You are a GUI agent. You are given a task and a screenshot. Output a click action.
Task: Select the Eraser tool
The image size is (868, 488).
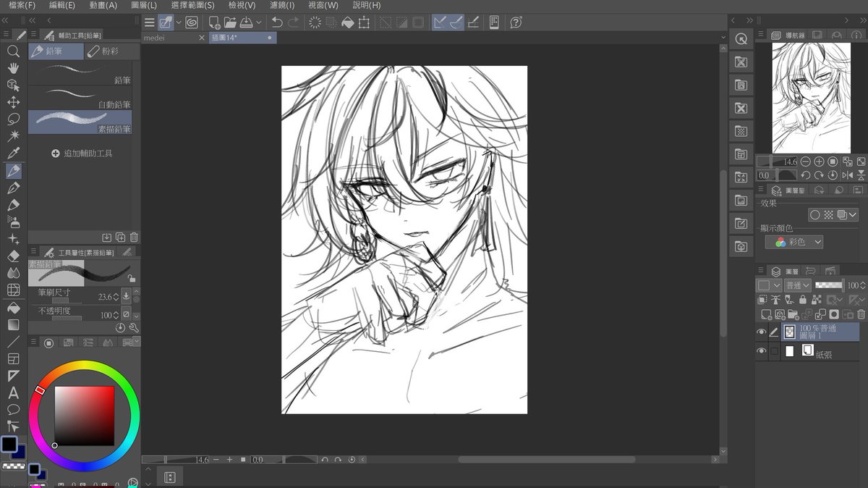coord(13,256)
